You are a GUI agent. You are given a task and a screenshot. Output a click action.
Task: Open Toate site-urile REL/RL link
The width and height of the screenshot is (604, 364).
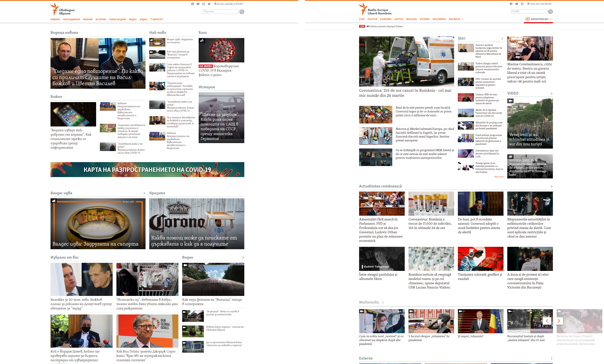(x=540, y=4)
